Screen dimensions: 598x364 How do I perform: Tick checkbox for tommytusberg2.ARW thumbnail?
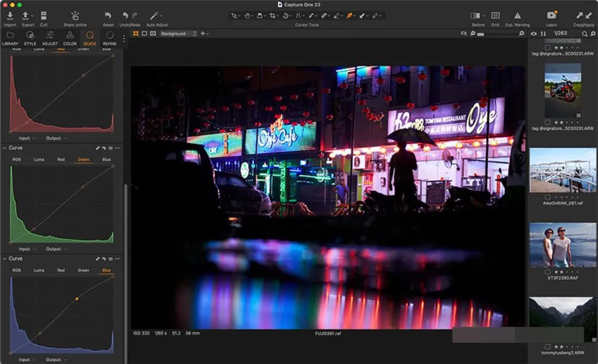pyautogui.click(x=548, y=347)
